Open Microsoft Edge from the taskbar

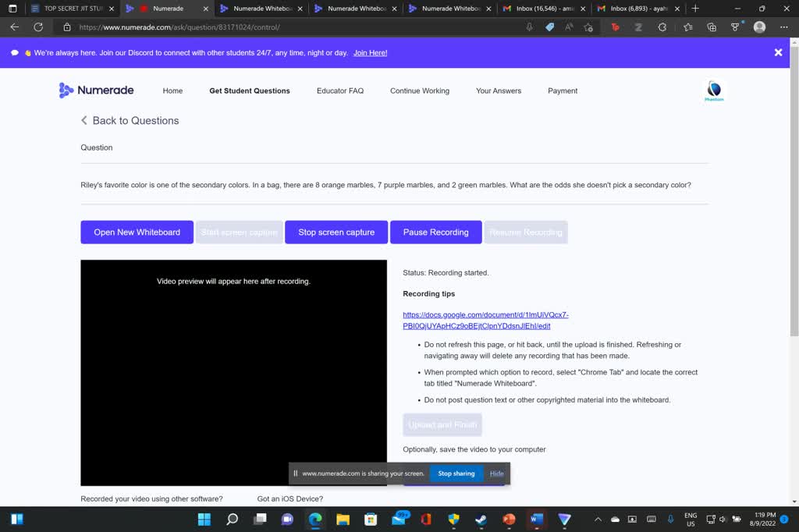pyautogui.click(x=315, y=519)
